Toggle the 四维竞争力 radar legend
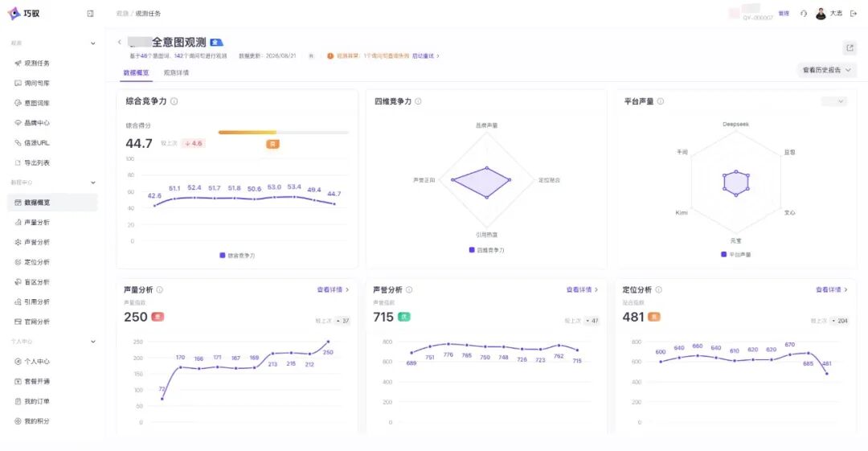 pos(486,250)
